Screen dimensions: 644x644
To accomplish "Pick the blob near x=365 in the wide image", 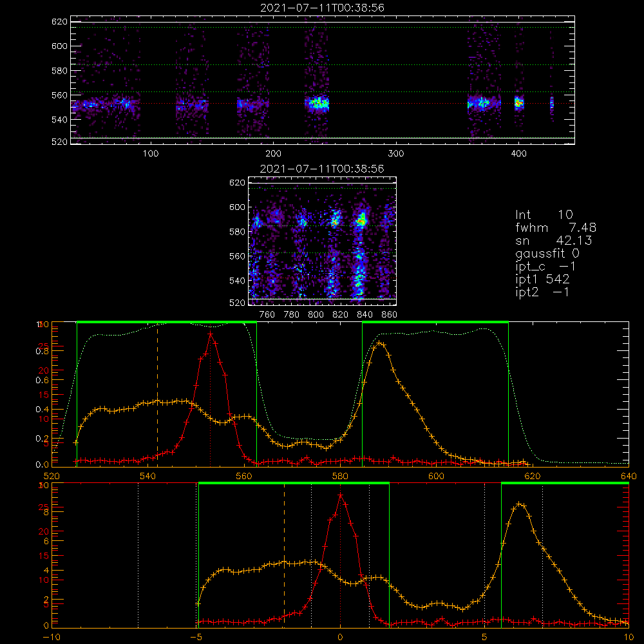I will (x=484, y=103).
